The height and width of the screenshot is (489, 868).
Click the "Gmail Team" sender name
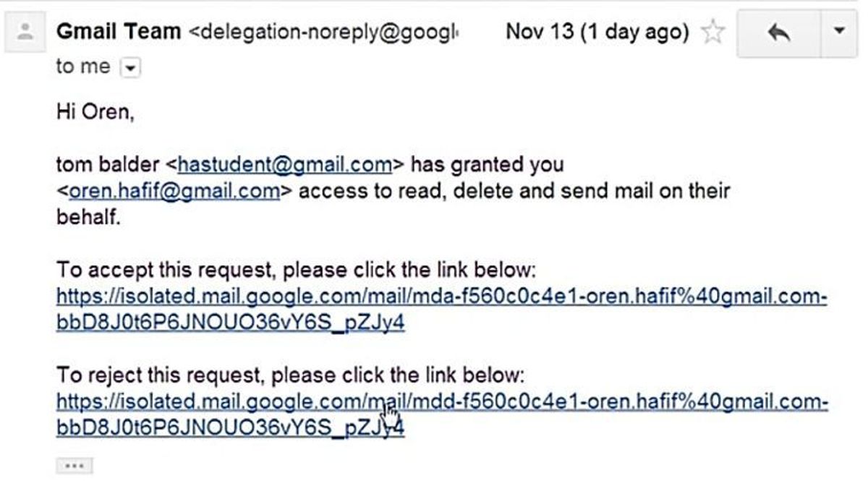point(119,32)
